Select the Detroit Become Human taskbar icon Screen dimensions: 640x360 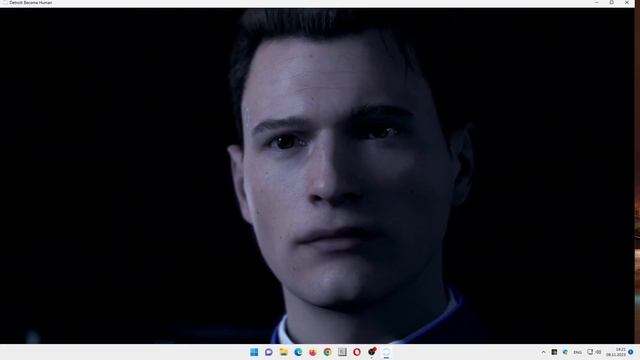(x=386, y=352)
